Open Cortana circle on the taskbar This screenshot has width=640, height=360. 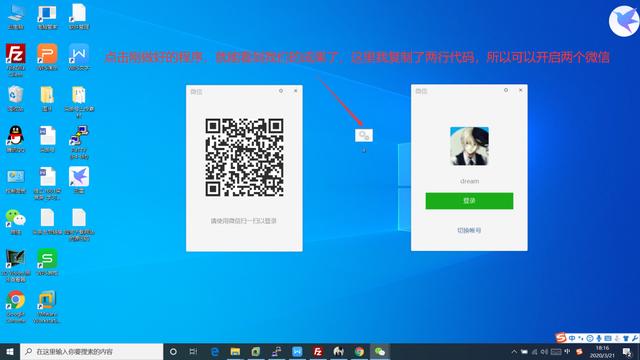point(173,351)
